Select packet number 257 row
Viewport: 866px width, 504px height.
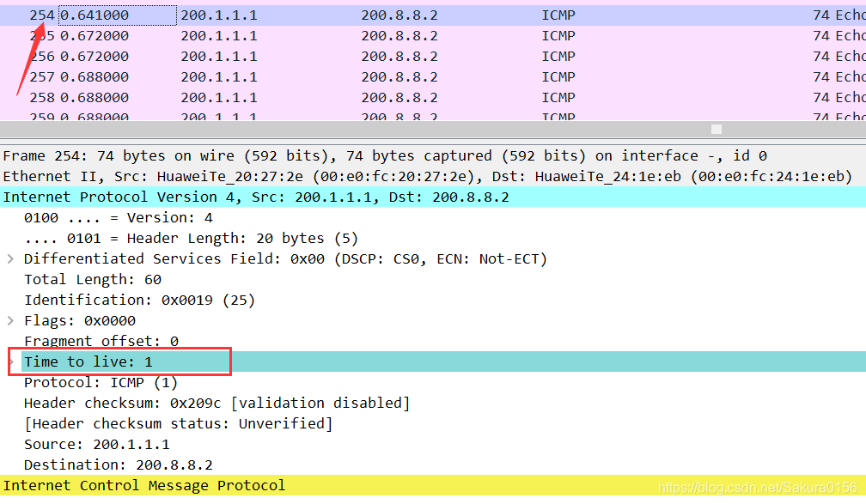(433, 76)
